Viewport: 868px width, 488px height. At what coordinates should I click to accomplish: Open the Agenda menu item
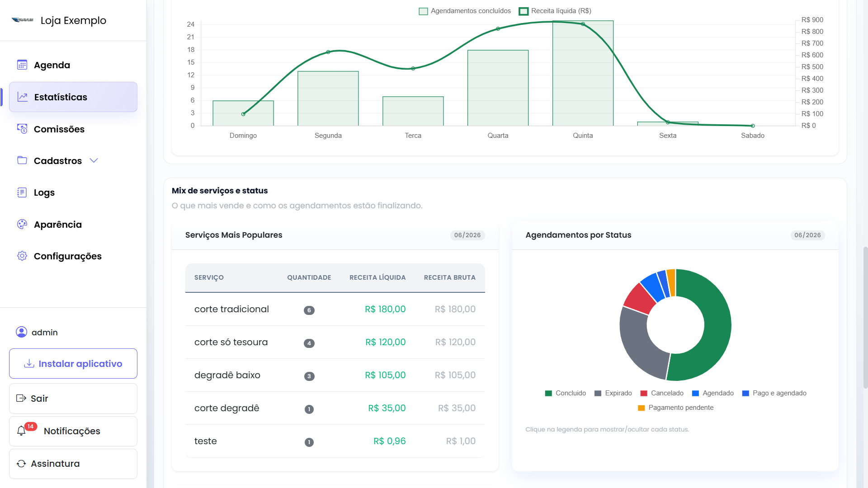point(73,65)
